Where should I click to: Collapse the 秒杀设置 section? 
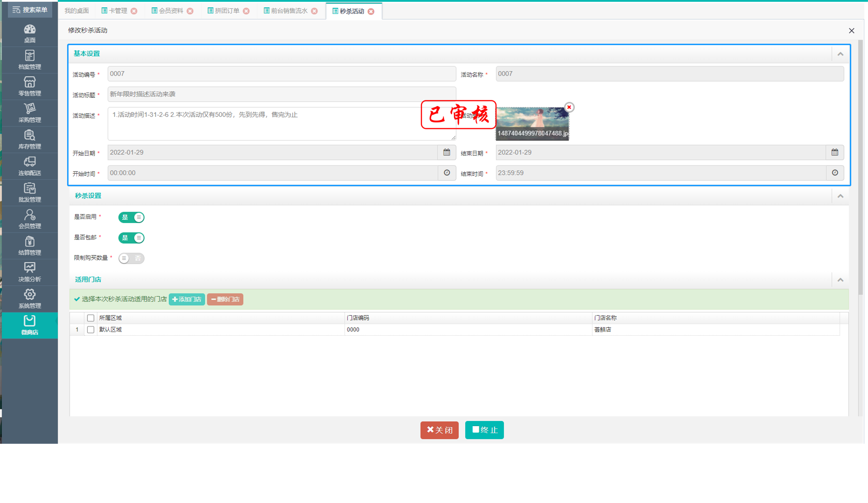840,196
